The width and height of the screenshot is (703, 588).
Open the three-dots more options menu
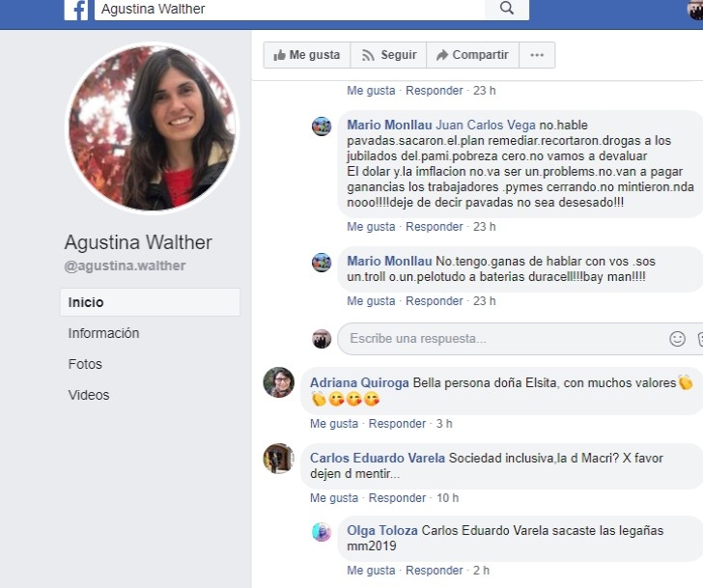point(537,55)
